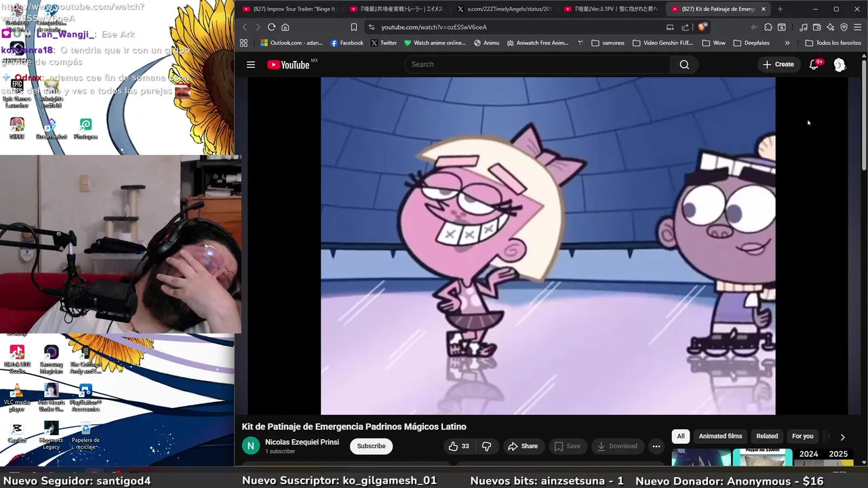The width and height of the screenshot is (868, 488).
Task: Open the more actions ellipsis under video
Action: click(656, 446)
